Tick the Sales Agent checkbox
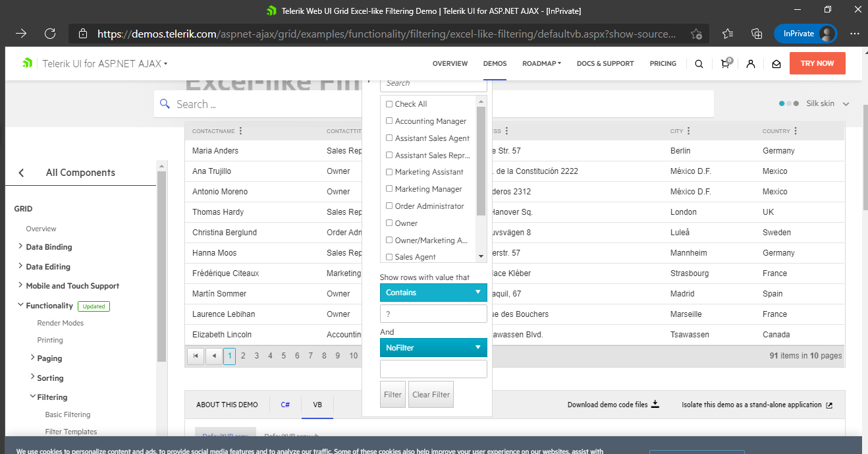 389,257
